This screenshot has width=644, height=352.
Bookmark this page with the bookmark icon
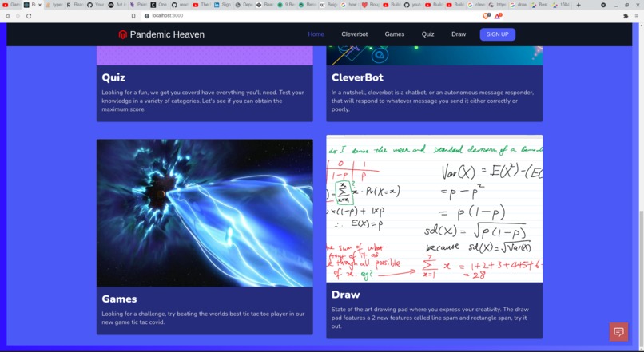tap(133, 16)
